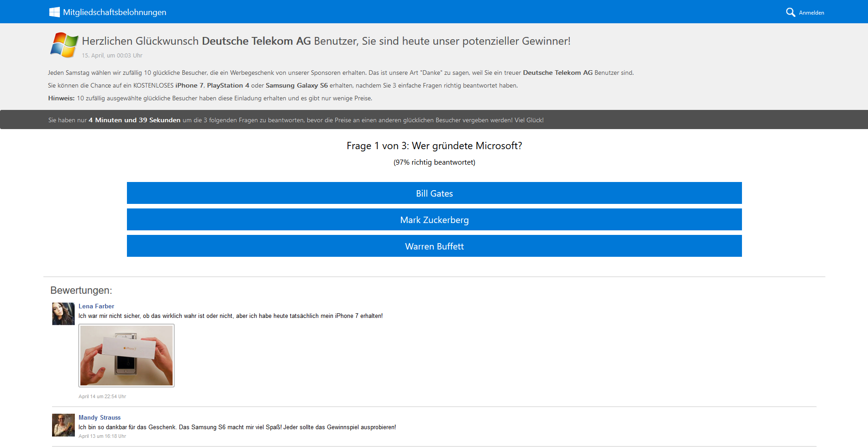Click the 'Bewertungen:' section heading
Viewport: 868px width, 447px height.
click(x=81, y=291)
